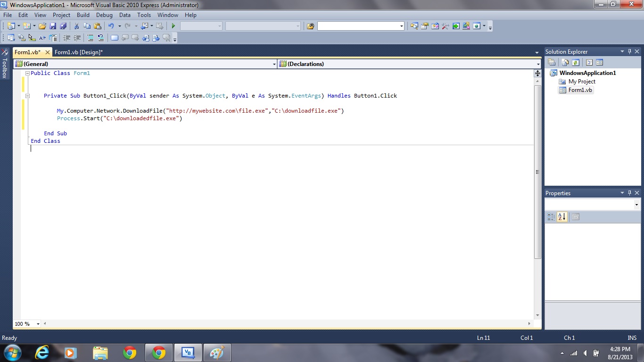Screen dimensions: 644x362
Task: Click the editor split-window handle above scrollbar
Action: click(537, 73)
